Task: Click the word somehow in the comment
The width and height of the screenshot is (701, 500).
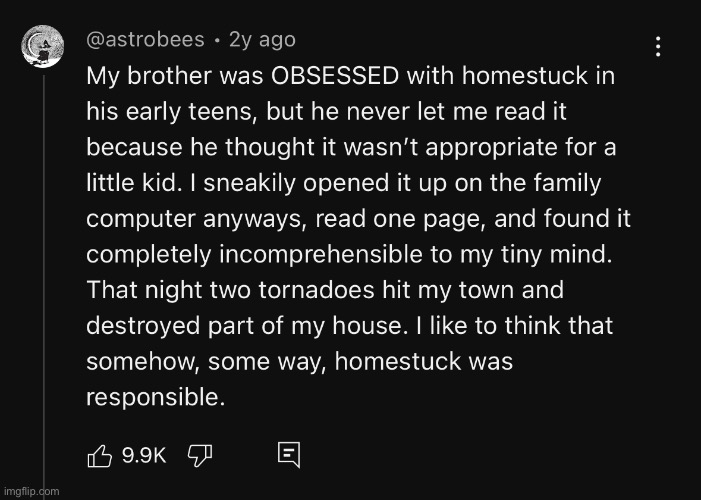Action: point(143,362)
